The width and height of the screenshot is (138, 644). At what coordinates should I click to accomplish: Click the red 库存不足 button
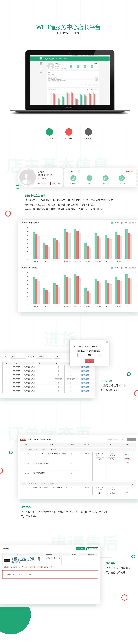tap(128, 459)
